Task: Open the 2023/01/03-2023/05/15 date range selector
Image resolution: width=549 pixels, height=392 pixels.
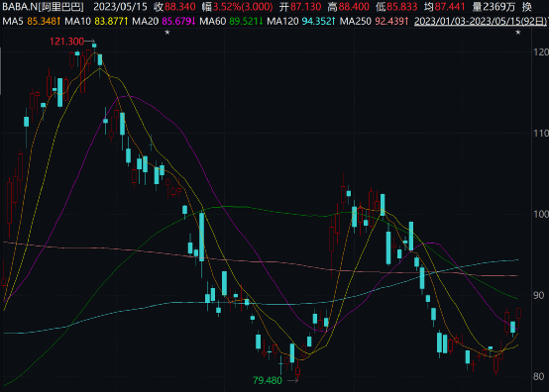Action: 480,22
